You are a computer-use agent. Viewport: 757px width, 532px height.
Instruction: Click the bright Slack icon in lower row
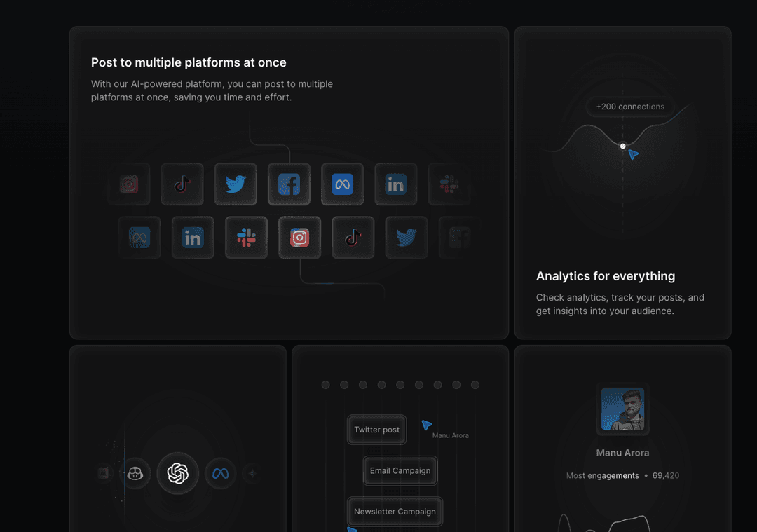point(246,238)
